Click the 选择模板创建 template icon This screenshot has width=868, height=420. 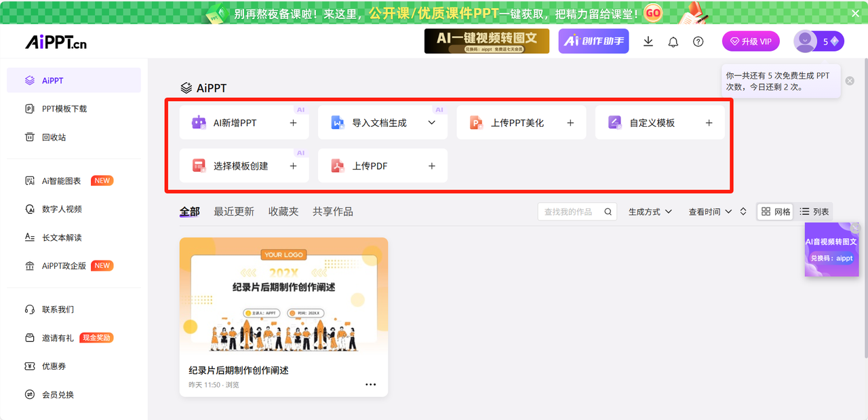coord(198,166)
